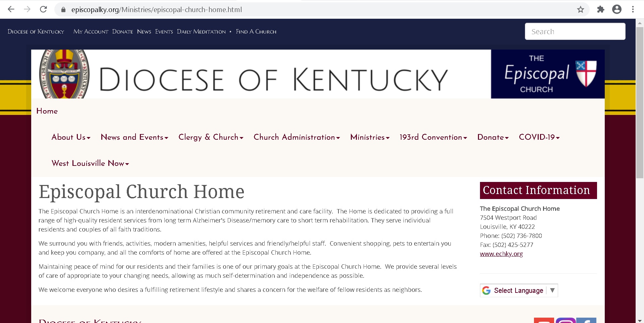Click the Episcopal Church shield banner
Screen dimensions: 644x323
click(547, 74)
